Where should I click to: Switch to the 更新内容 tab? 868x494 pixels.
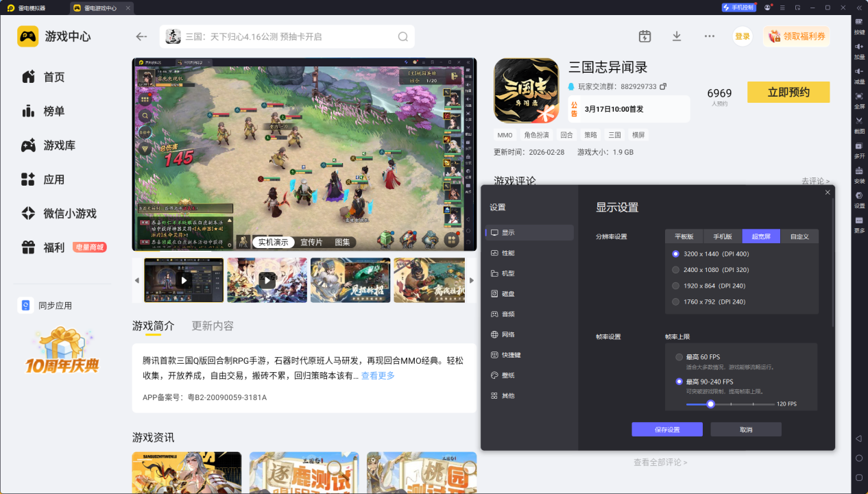coord(213,325)
